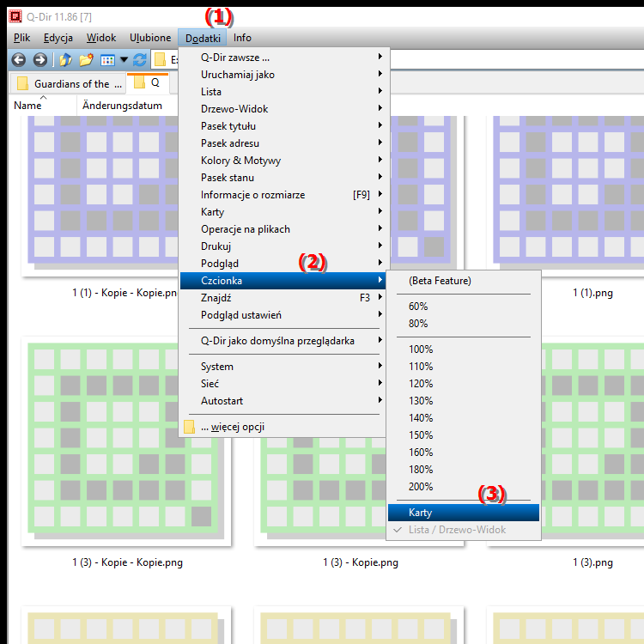The height and width of the screenshot is (644, 644).
Task: Set font size to 110%
Action: pyautogui.click(x=464, y=367)
